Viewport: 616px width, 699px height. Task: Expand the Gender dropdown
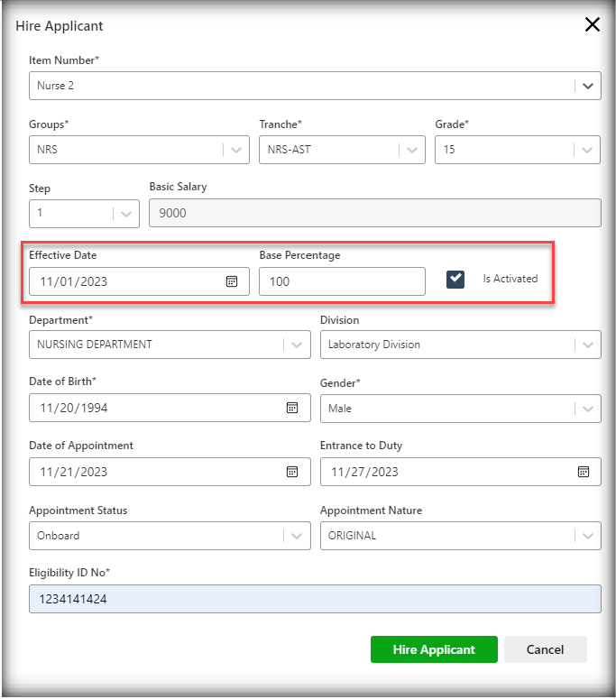click(x=587, y=409)
